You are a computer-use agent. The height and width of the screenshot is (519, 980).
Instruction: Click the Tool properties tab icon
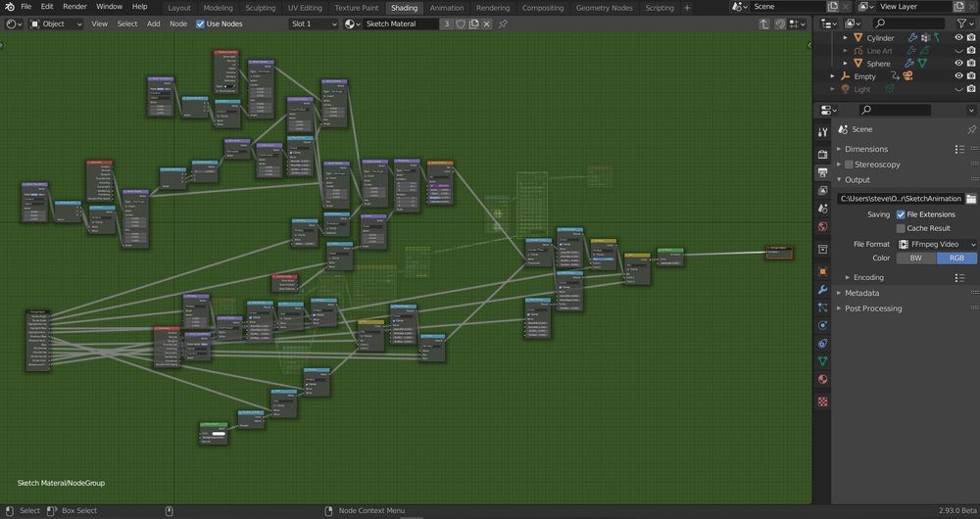click(x=822, y=131)
